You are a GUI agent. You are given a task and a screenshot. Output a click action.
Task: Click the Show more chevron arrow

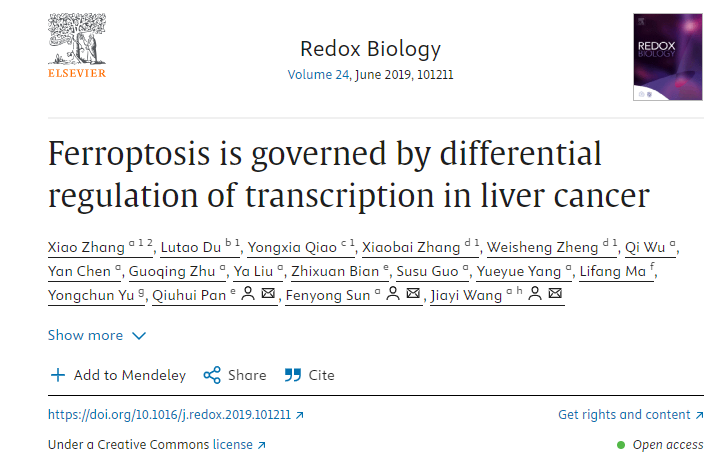(x=139, y=336)
